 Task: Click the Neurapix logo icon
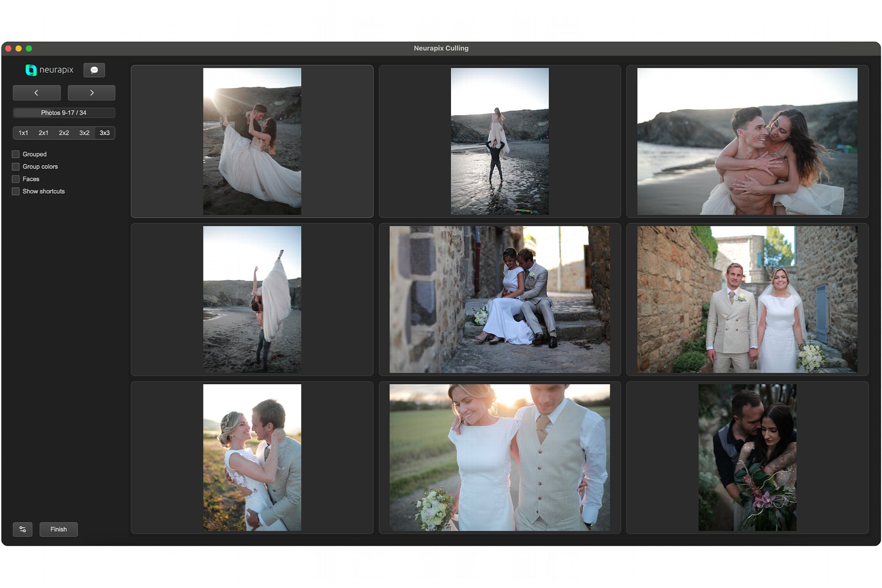[31, 70]
